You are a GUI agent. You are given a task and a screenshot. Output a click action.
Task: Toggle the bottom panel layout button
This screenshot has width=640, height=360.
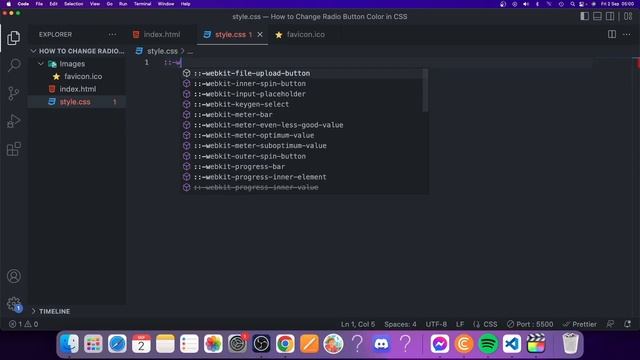[x=597, y=16]
